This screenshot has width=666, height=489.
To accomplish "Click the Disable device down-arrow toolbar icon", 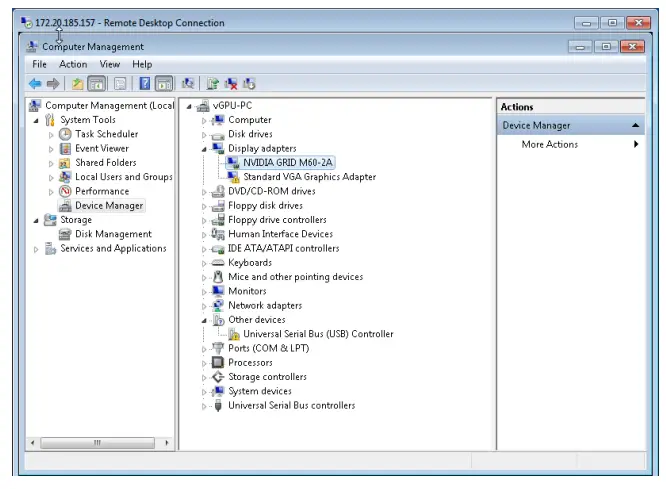I will tap(249, 84).
